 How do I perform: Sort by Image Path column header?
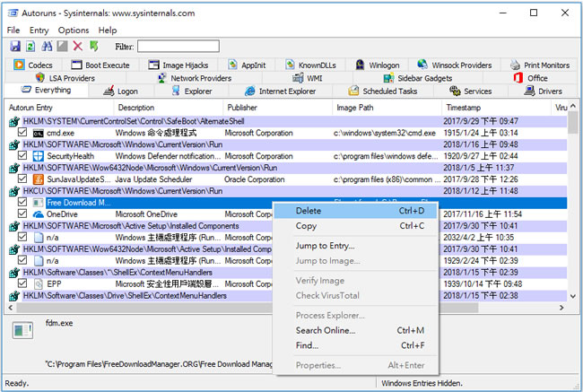(x=387, y=108)
